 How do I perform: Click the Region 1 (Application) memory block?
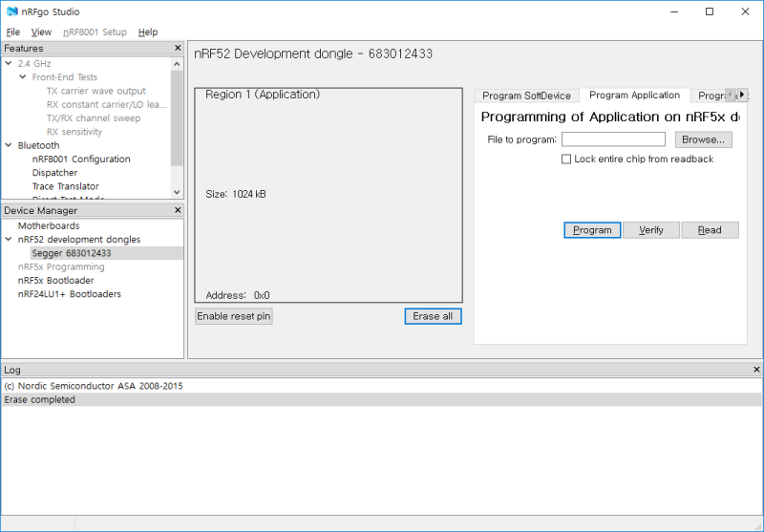click(329, 196)
